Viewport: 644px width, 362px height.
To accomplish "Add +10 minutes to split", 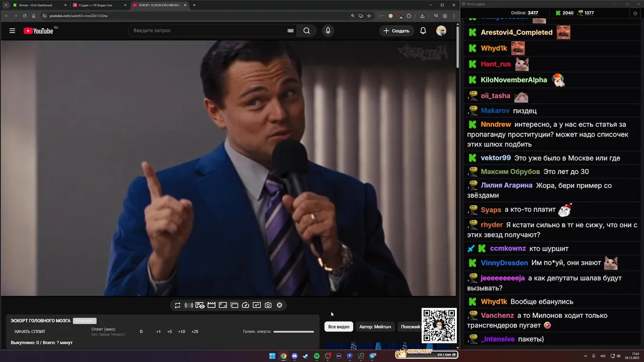I will [x=182, y=332].
